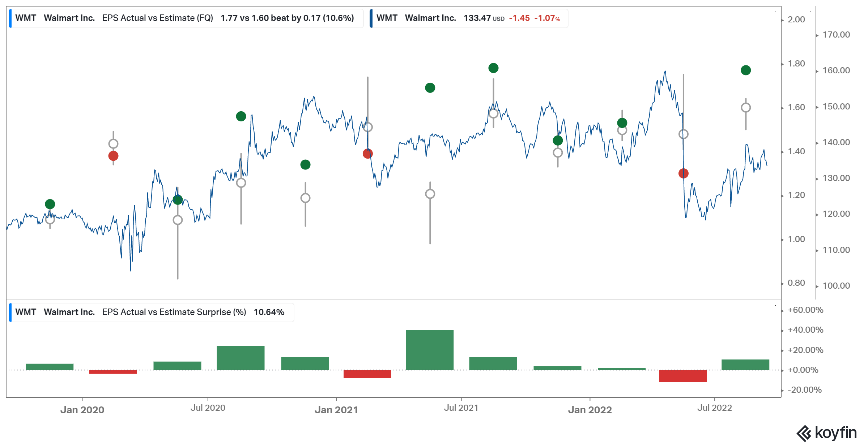Click blue swatch of Surprise (%) legend
Screen dimensions: 868x448
pos(10,312)
